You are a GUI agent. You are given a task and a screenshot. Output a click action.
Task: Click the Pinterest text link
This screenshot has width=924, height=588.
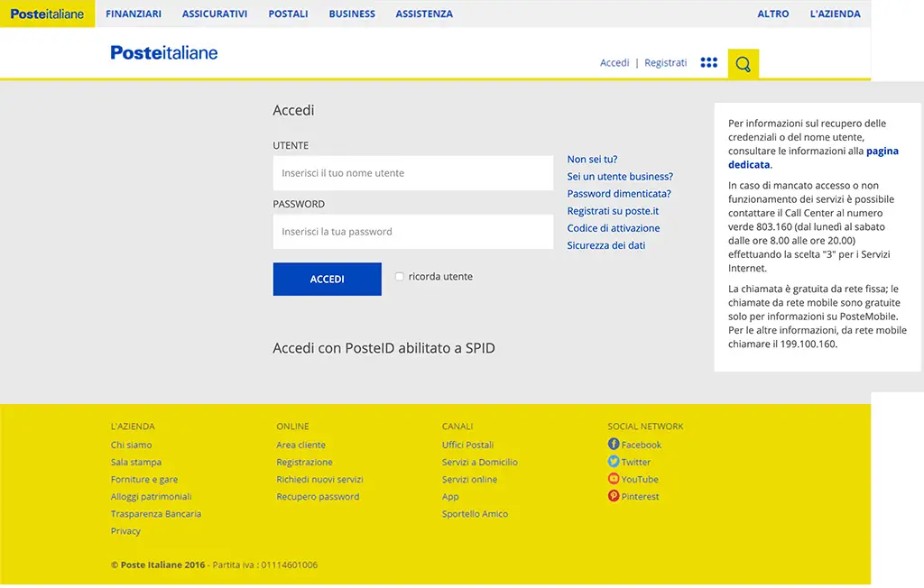click(640, 496)
